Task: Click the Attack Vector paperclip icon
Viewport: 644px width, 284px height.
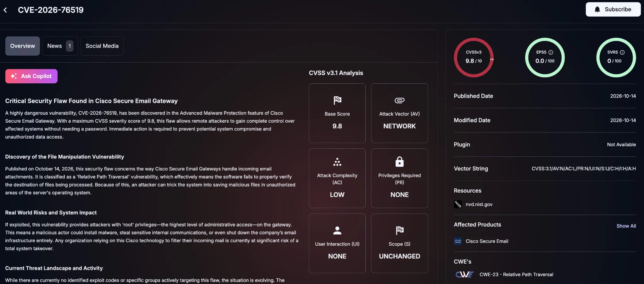Action: point(399,100)
